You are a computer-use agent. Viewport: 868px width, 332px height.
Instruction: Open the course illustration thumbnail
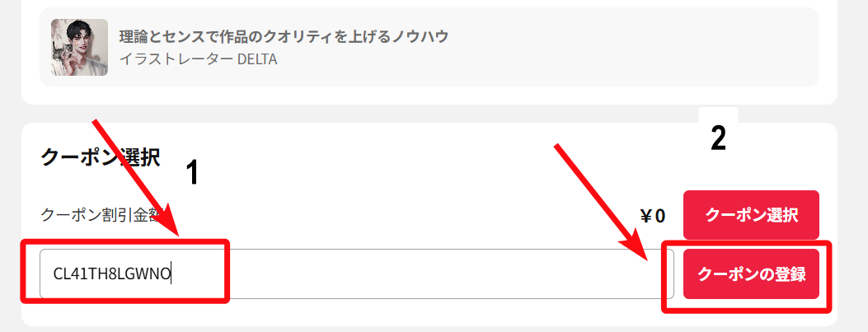pos(79,47)
